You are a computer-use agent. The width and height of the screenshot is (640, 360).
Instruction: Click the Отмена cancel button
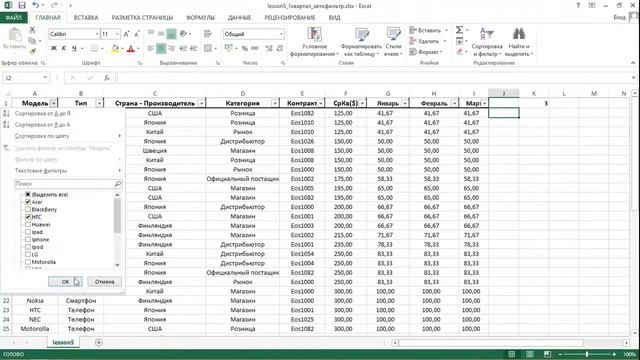pyautogui.click(x=104, y=282)
